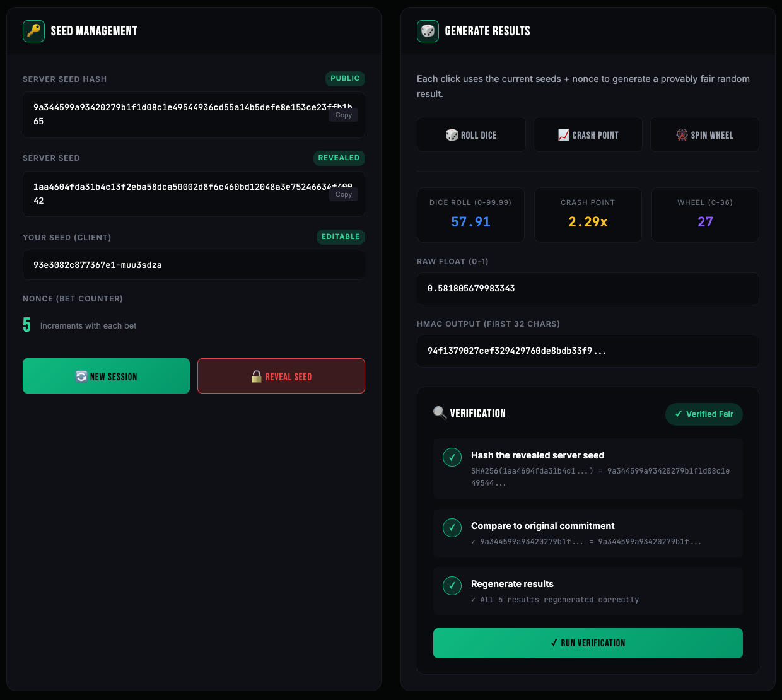Click the 'Server Seed Hash' label
The height and width of the screenshot is (700, 782).
click(x=65, y=79)
